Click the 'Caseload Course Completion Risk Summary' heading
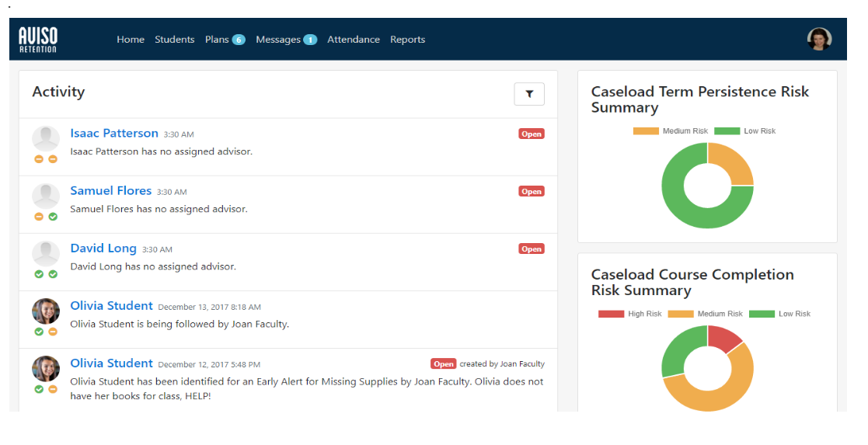This screenshot has width=868, height=445. click(692, 282)
